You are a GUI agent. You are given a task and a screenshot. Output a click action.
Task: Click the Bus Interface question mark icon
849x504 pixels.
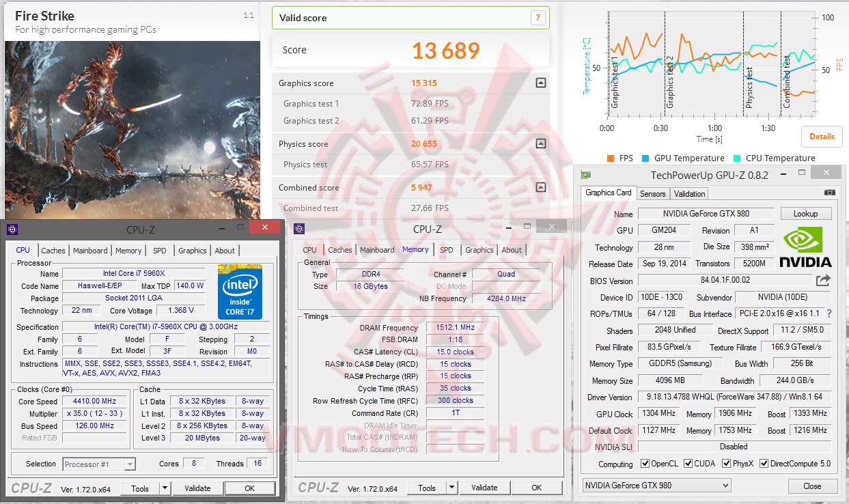click(829, 313)
